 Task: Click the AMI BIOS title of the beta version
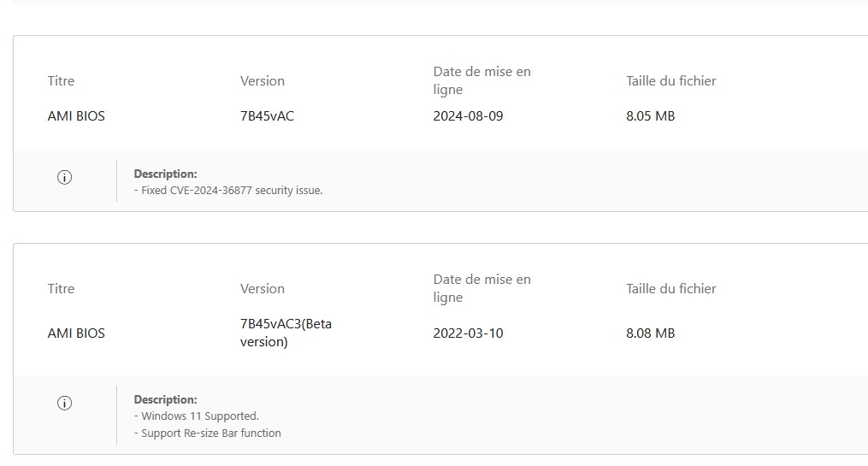pos(76,333)
